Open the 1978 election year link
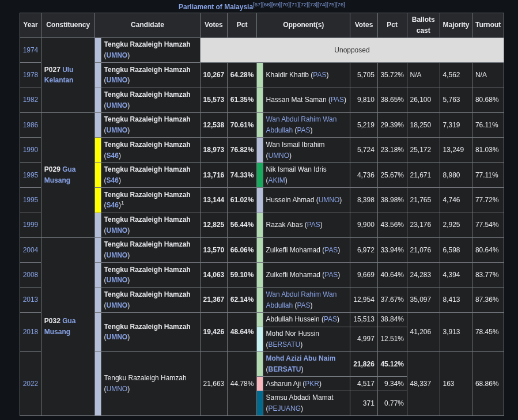This screenshot has height=420, width=518. pyautogui.click(x=31, y=75)
